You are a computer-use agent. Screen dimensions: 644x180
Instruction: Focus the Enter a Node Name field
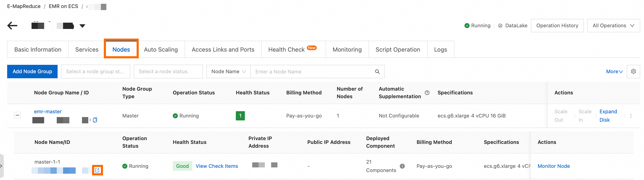(313, 72)
